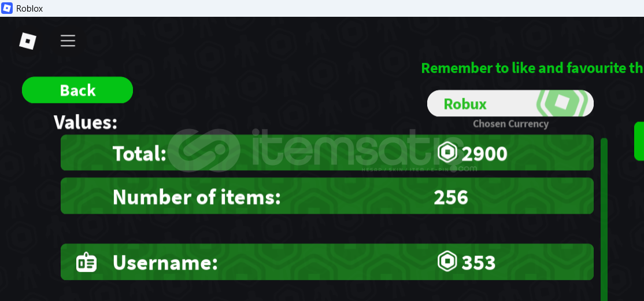Click the Robux coin icon beside 353
Screen dimensions: 644x301
coord(447,262)
